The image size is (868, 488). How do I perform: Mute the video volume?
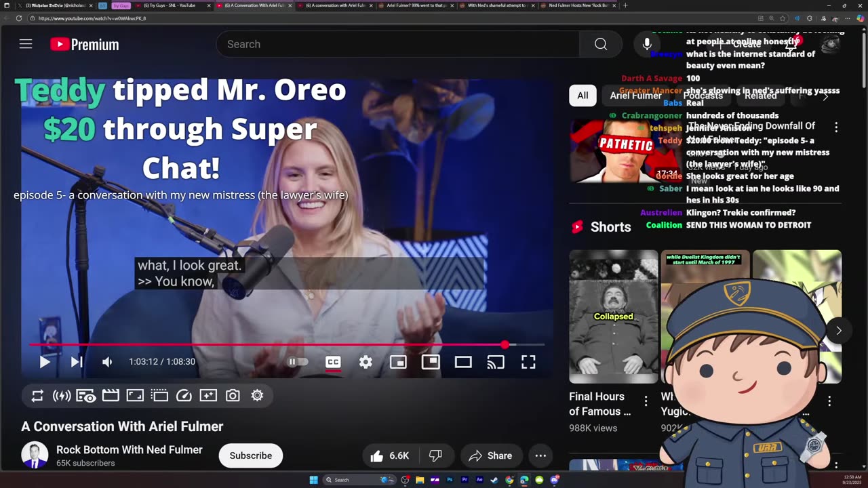click(x=107, y=362)
